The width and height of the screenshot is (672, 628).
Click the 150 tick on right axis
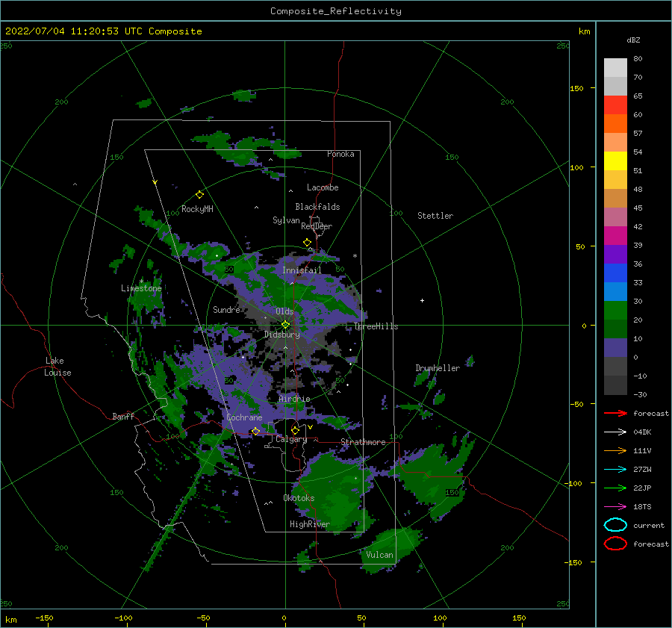[576, 88]
